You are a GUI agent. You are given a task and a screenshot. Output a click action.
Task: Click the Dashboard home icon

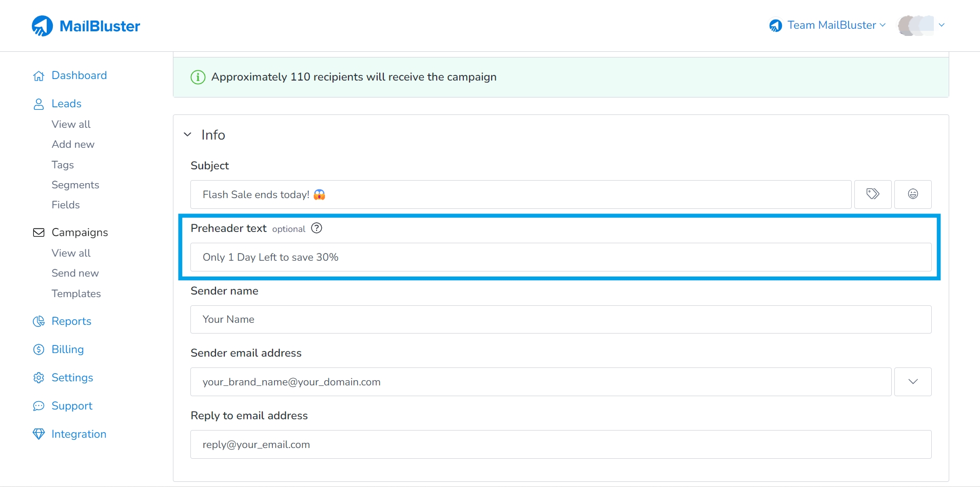click(39, 75)
